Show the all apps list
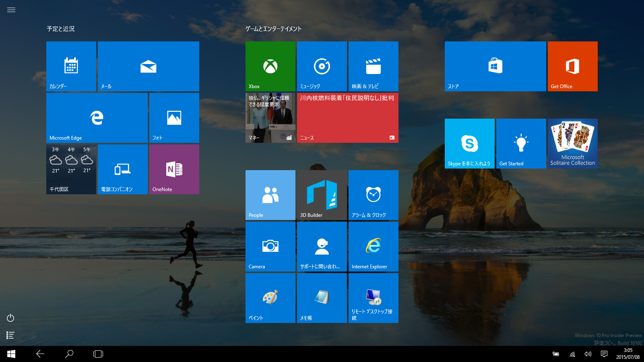The height and width of the screenshot is (362, 644). click(x=11, y=335)
